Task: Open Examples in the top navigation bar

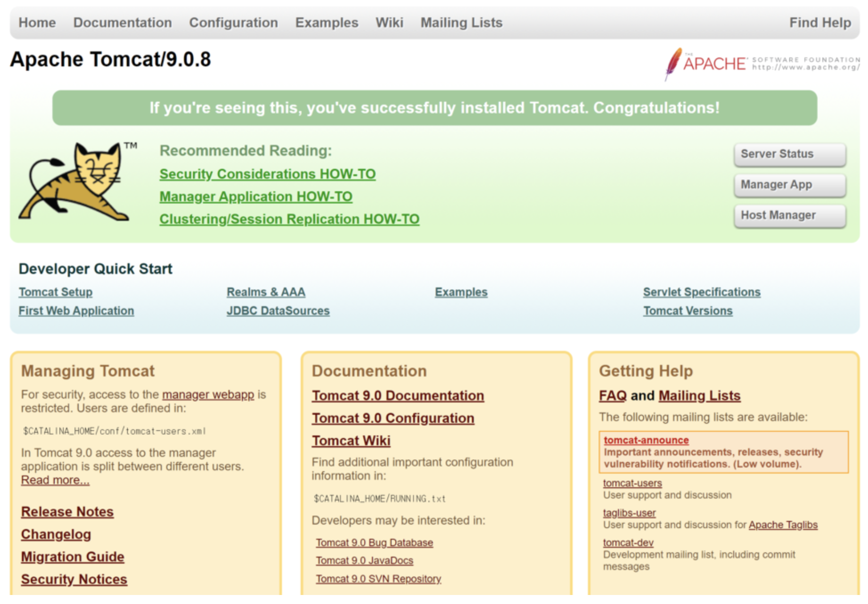Action: (x=327, y=23)
